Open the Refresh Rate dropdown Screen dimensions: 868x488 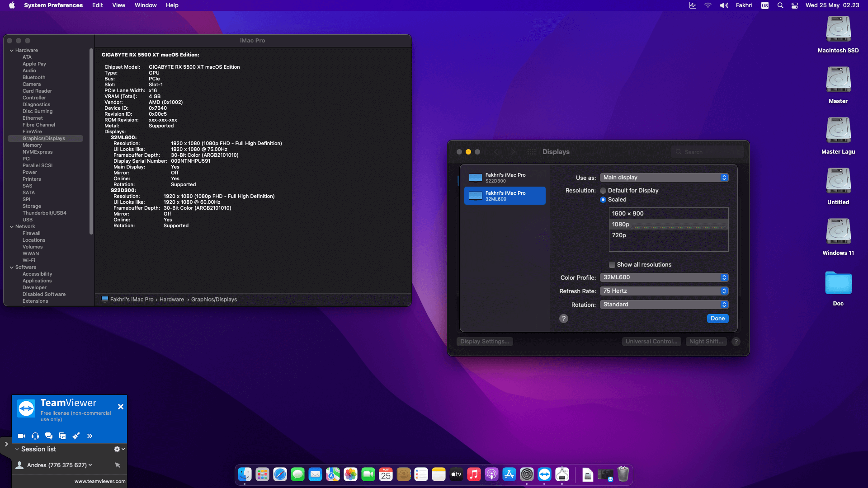[x=664, y=291]
